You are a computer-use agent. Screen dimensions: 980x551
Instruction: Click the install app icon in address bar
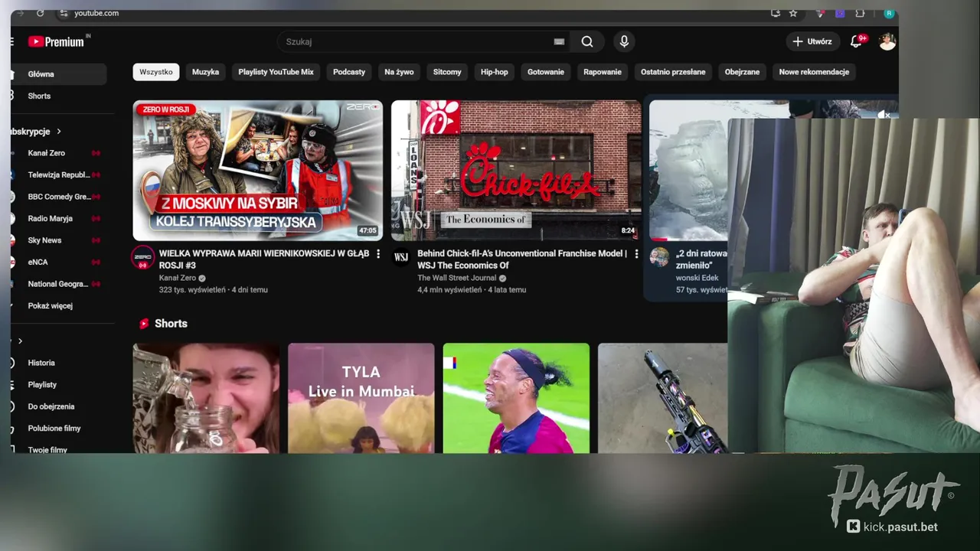coord(776,13)
